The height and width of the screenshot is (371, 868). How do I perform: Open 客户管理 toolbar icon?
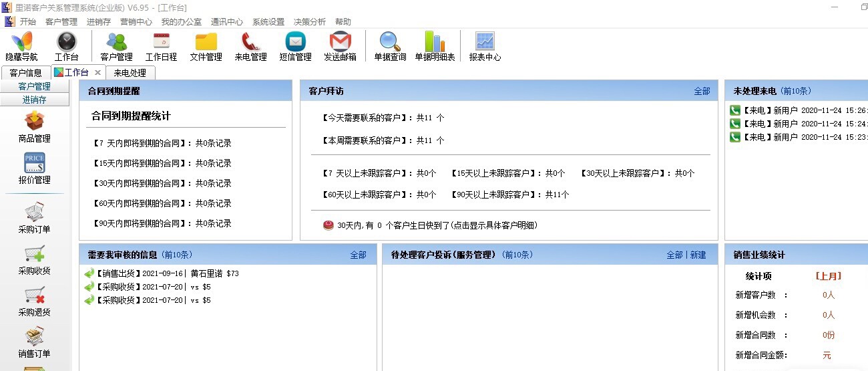coord(116,47)
